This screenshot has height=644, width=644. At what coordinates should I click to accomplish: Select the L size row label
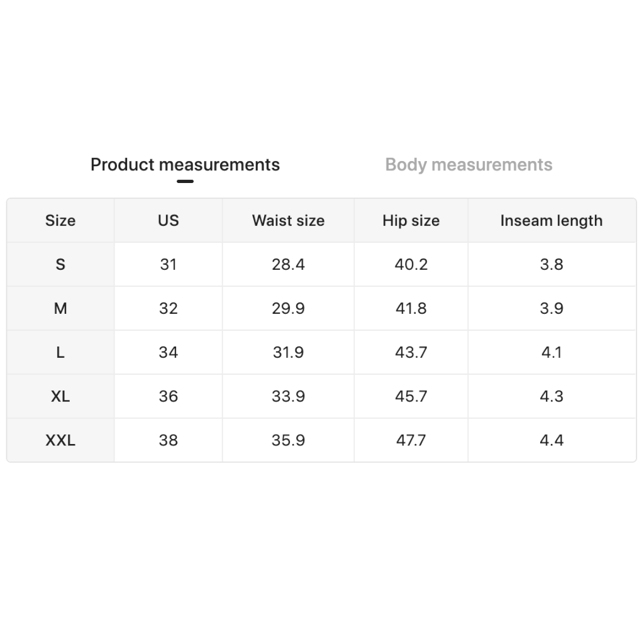[60, 353]
